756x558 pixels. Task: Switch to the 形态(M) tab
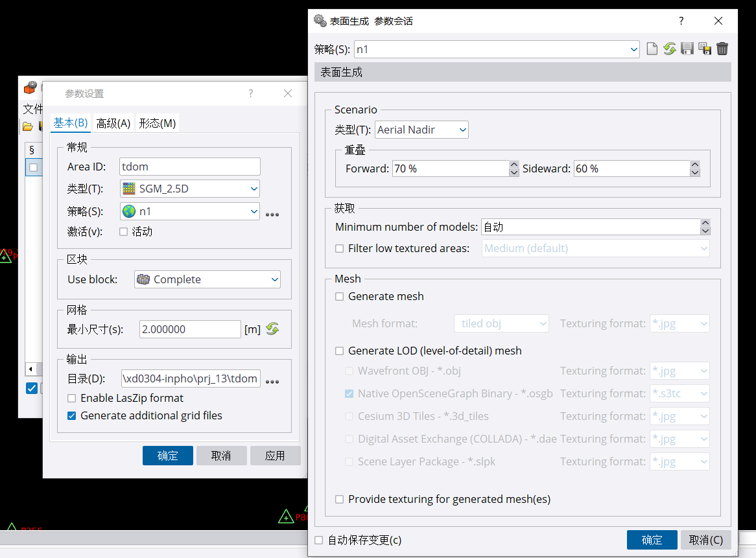[x=157, y=123]
